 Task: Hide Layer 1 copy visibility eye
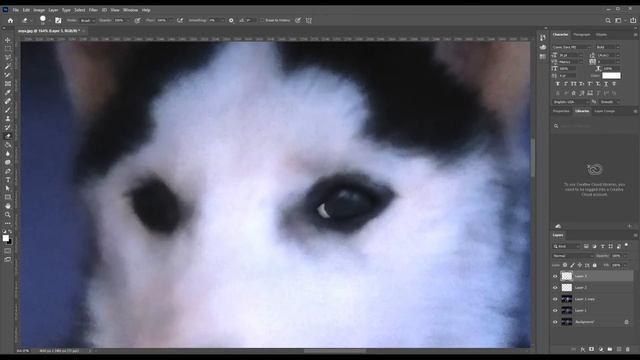555,299
